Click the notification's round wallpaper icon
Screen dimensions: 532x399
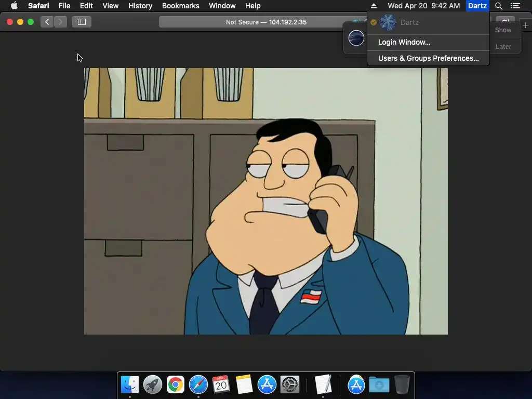356,37
